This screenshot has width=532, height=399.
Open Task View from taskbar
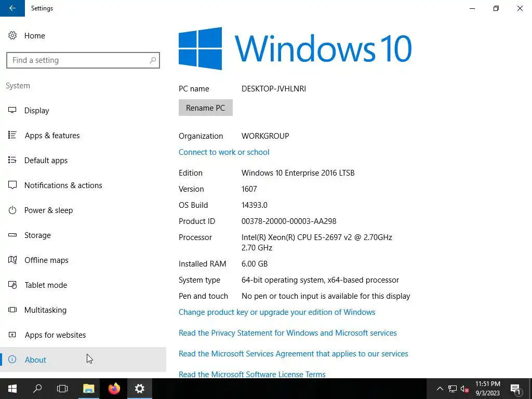tap(62, 389)
